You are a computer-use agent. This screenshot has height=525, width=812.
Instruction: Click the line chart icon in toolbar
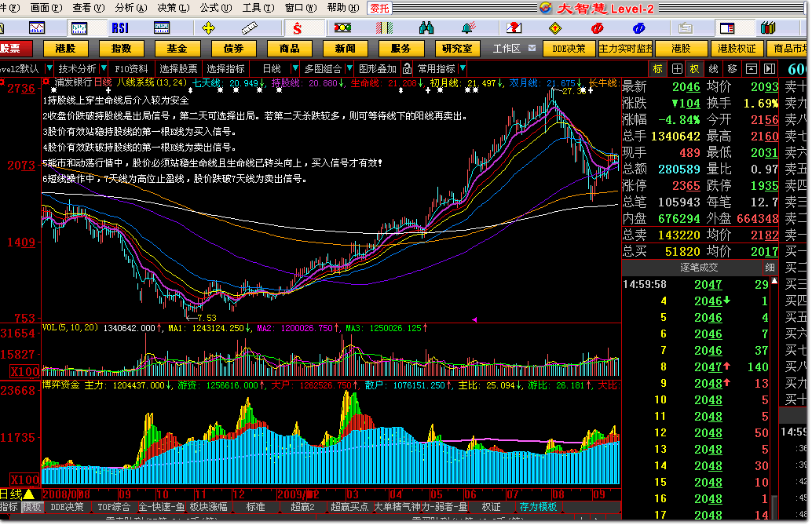pyautogui.click(x=37, y=28)
